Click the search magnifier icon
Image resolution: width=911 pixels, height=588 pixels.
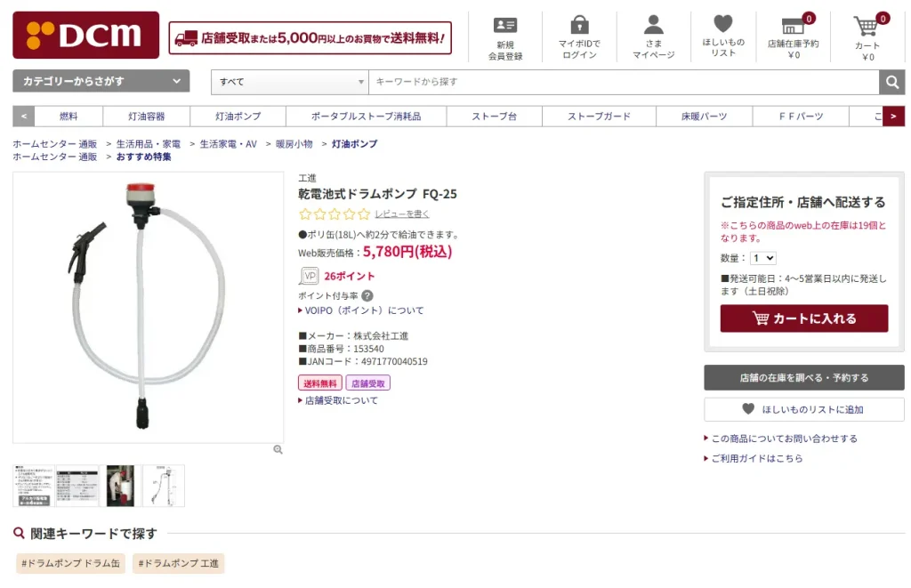click(x=892, y=82)
